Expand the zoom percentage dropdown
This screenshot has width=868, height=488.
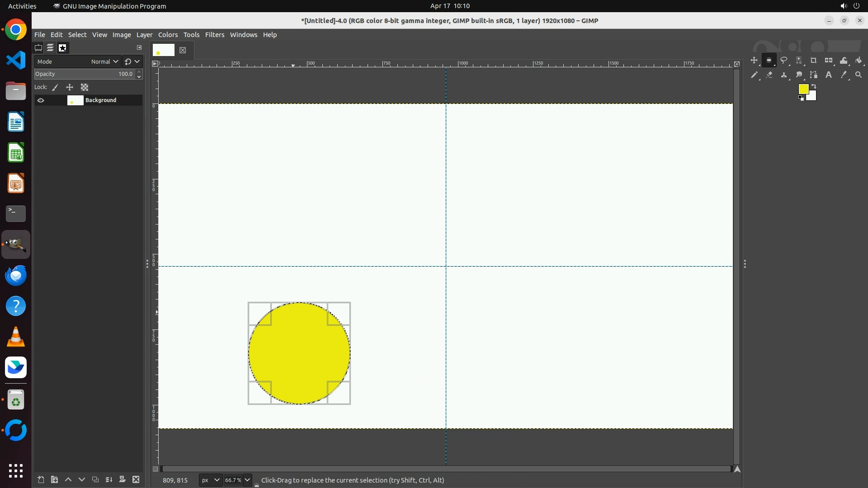pos(247,480)
